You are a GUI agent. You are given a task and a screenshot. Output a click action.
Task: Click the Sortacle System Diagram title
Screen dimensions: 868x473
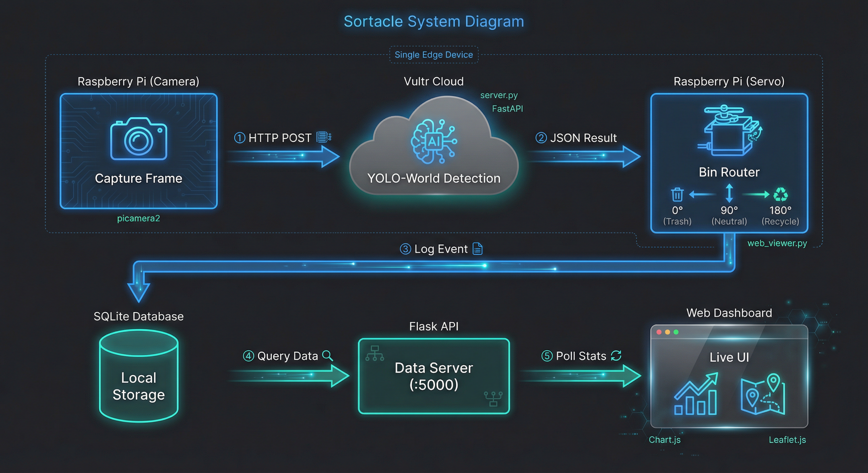coord(434,22)
